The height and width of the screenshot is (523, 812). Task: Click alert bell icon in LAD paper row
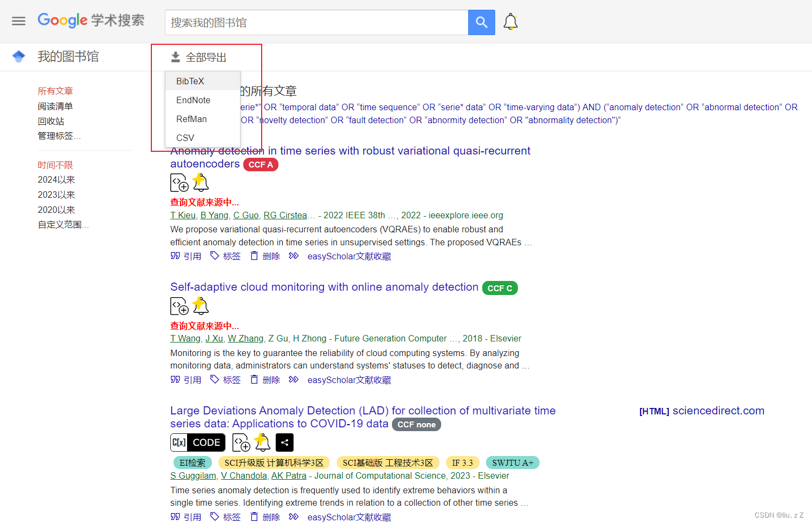[x=263, y=442]
